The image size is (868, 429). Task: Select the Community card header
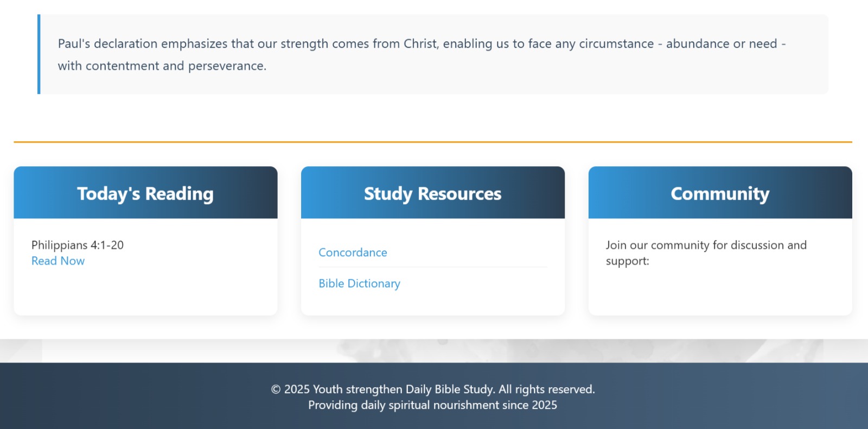pyautogui.click(x=720, y=193)
